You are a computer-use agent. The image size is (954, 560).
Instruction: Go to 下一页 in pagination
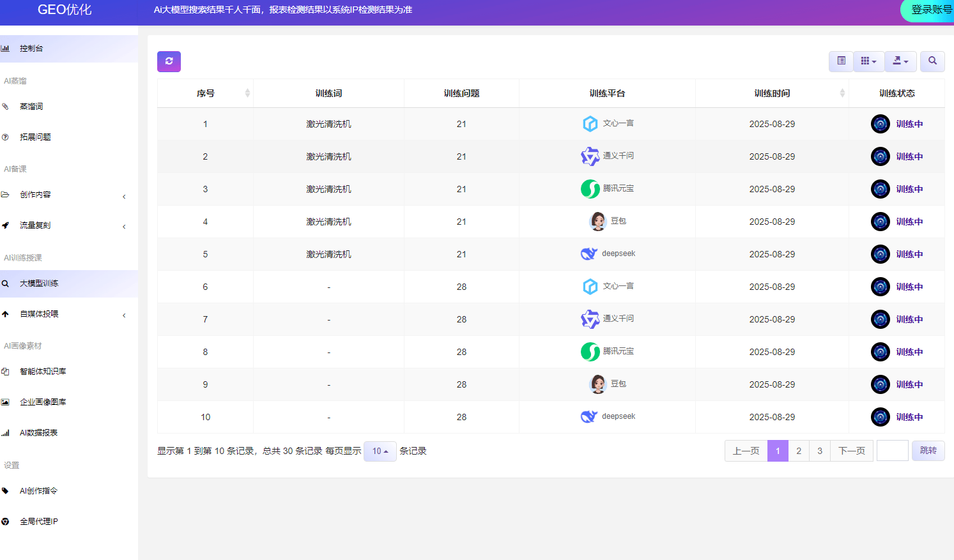[x=851, y=450]
